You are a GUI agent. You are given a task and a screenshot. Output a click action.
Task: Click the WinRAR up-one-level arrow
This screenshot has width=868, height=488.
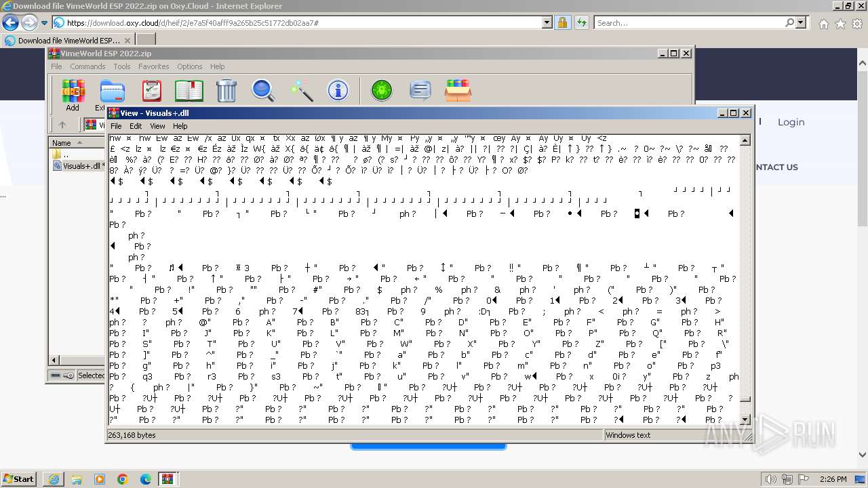tap(62, 125)
